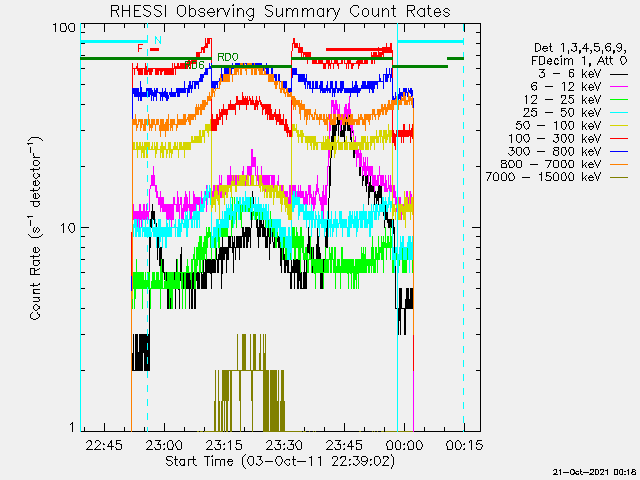Image resolution: width=640 pixels, height=480 pixels.
Task: Click the orange swatch for 800 - 7000 keV
Action: (x=619, y=164)
